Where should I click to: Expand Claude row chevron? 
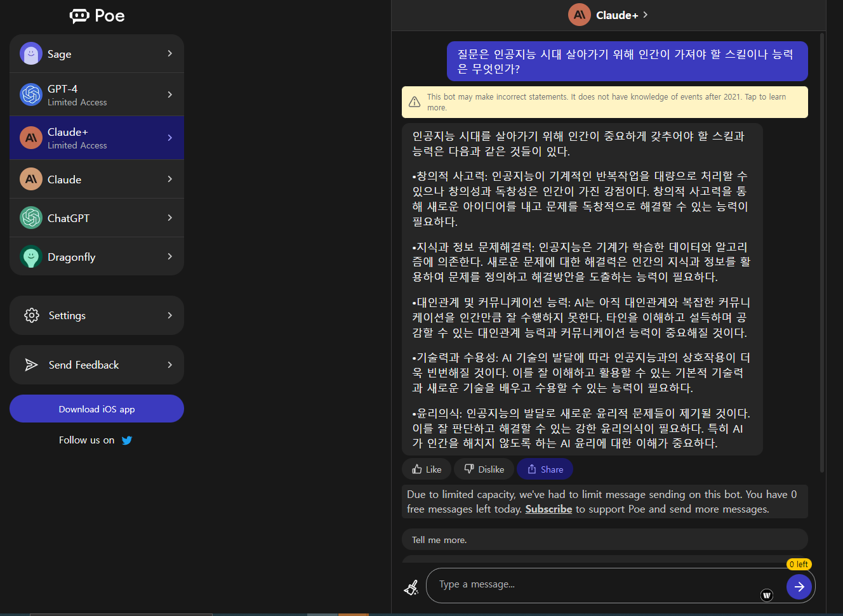pyautogui.click(x=169, y=180)
